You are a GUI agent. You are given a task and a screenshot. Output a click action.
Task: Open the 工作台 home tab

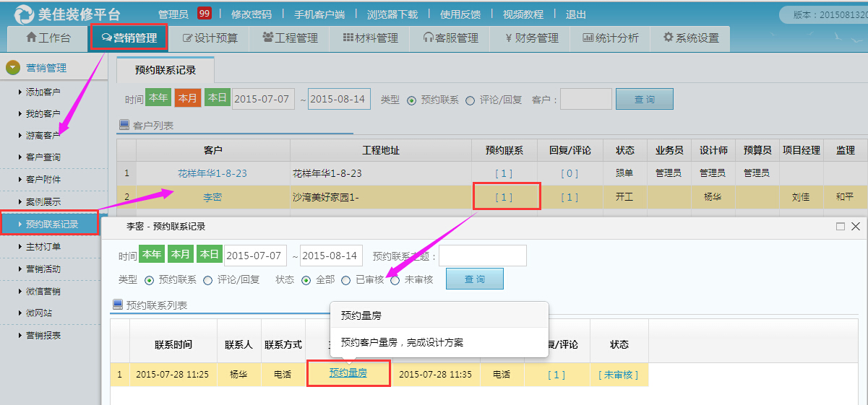point(48,38)
